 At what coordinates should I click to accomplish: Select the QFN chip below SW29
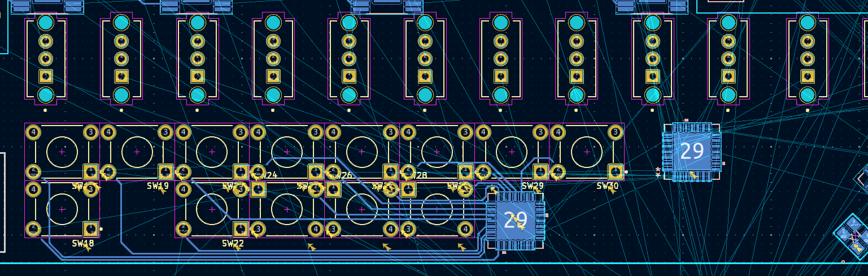[515, 220]
